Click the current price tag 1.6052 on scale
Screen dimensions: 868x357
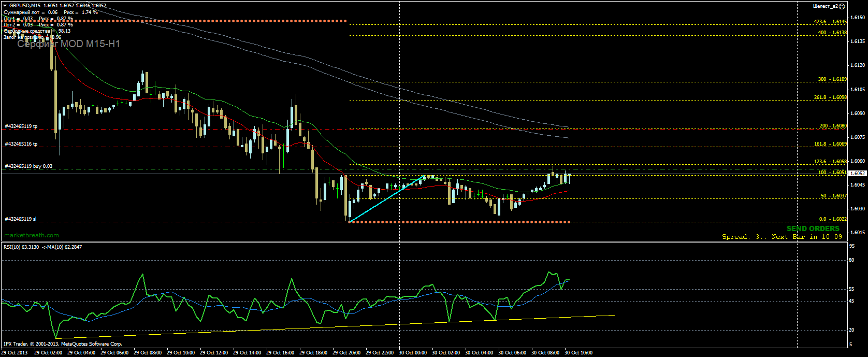pos(858,174)
